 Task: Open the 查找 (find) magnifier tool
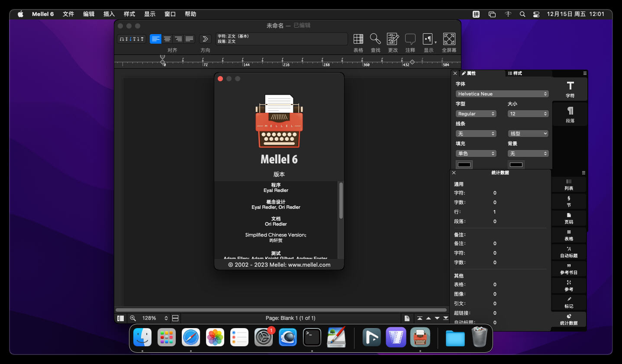[375, 39]
